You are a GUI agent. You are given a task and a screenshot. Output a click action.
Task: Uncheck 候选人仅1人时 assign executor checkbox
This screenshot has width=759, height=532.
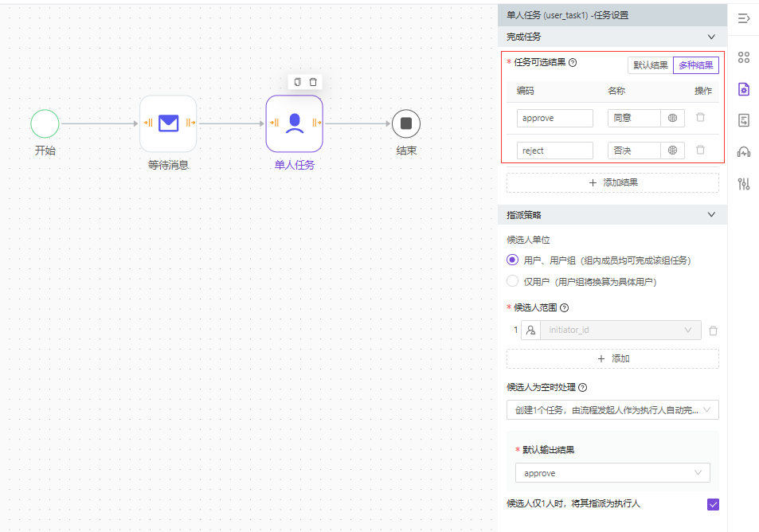tap(713, 504)
